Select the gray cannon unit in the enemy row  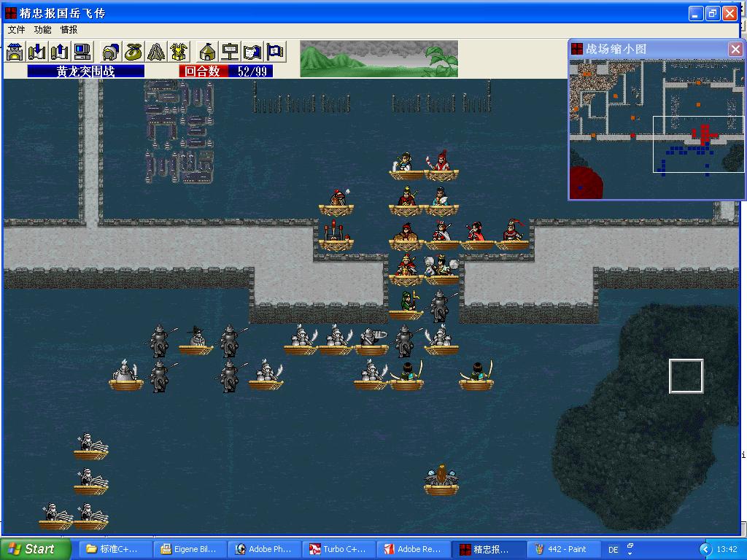371,340
